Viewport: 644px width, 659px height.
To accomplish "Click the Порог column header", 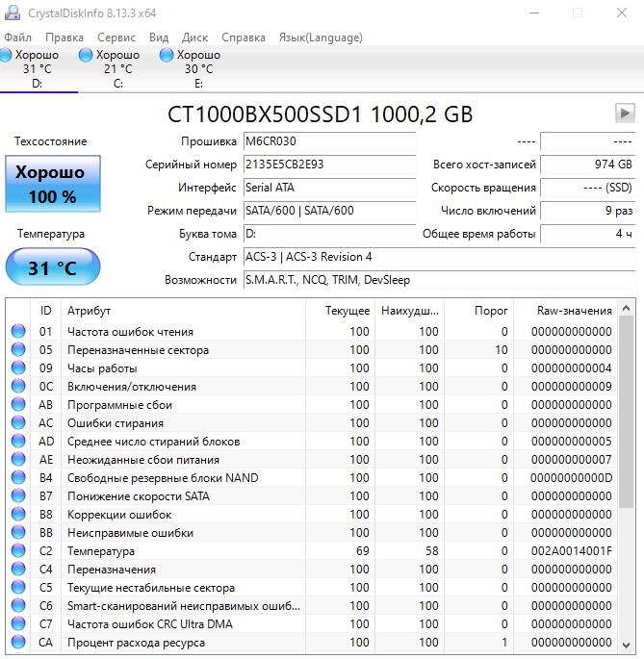I will coord(479,311).
